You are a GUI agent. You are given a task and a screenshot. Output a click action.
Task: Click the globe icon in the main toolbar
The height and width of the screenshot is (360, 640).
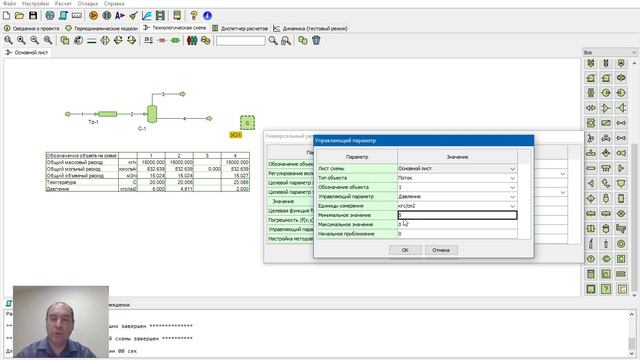50,16
